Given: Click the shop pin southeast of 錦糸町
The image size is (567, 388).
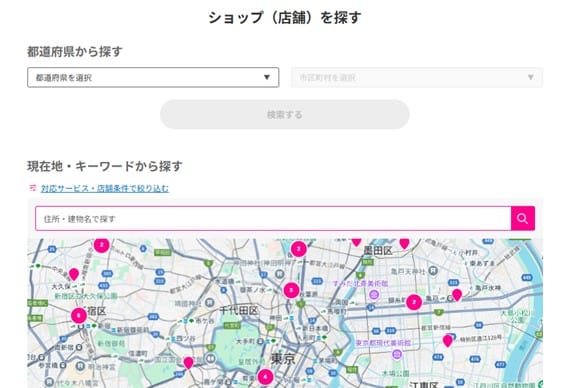Looking at the screenshot, I should 448,341.
